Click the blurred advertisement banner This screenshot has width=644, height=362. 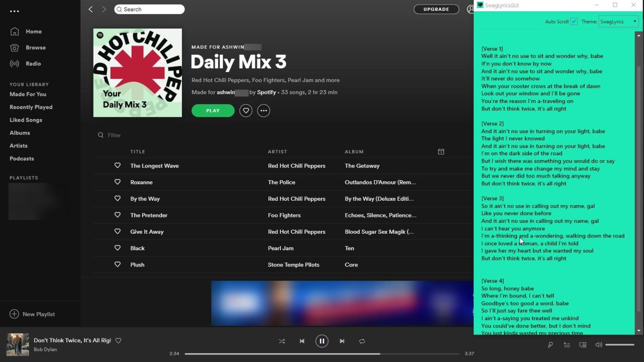(342, 303)
